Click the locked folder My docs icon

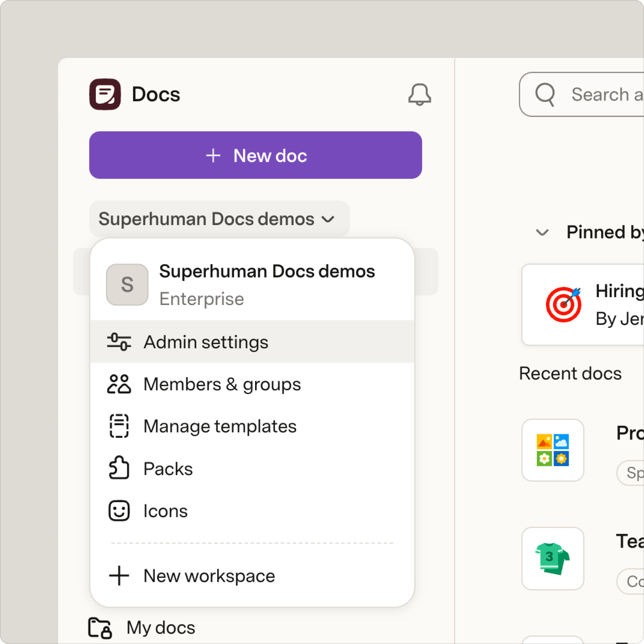pyautogui.click(x=100, y=628)
